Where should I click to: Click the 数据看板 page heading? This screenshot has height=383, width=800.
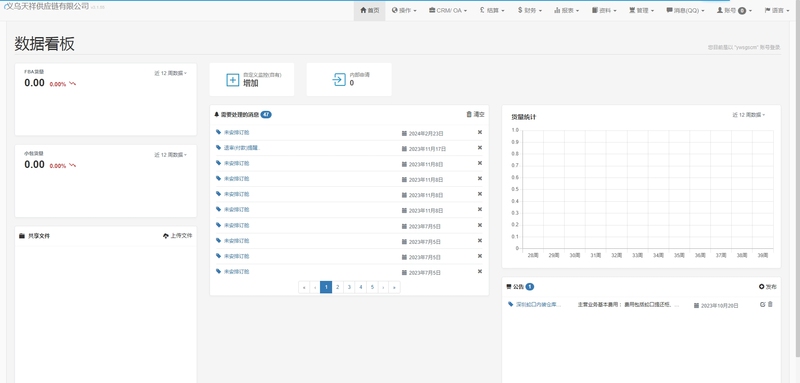click(44, 44)
